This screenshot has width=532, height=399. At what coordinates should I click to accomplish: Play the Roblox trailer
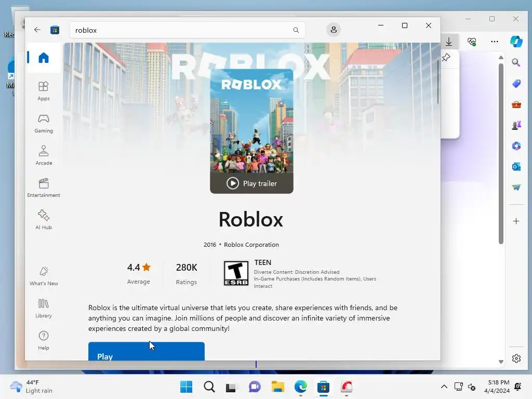(252, 183)
